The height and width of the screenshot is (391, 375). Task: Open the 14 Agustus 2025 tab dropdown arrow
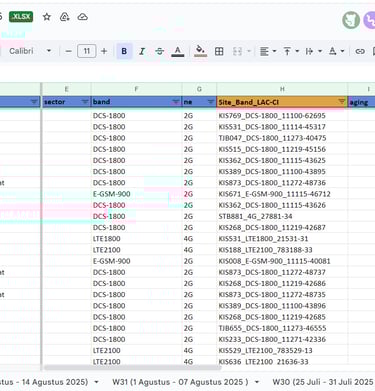[x=97, y=382]
